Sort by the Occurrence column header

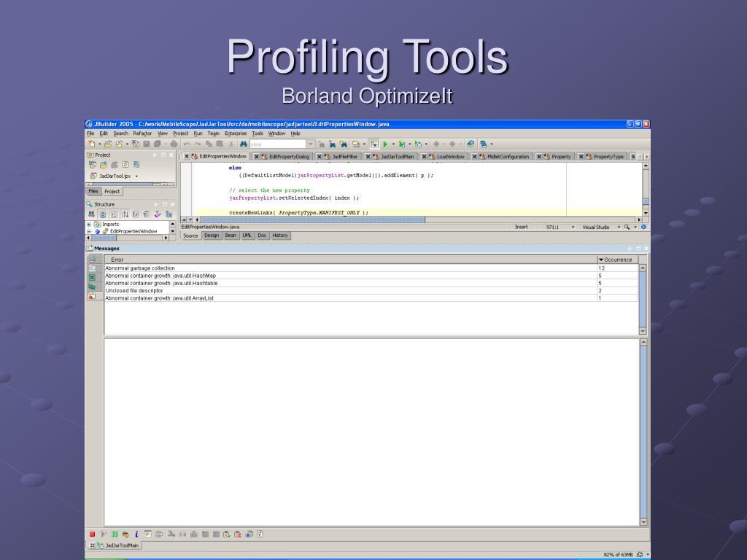tap(618, 260)
